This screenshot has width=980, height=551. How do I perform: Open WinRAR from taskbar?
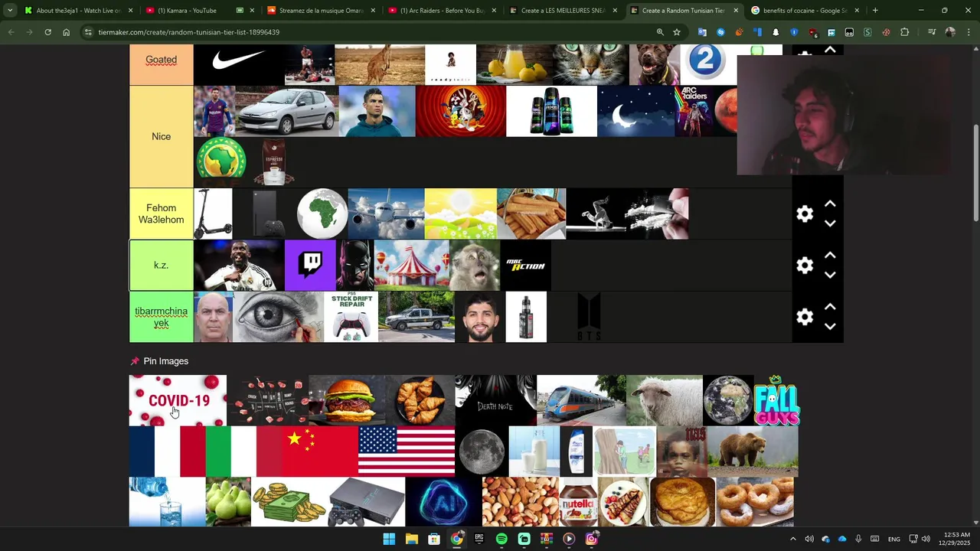tap(547, 539)
